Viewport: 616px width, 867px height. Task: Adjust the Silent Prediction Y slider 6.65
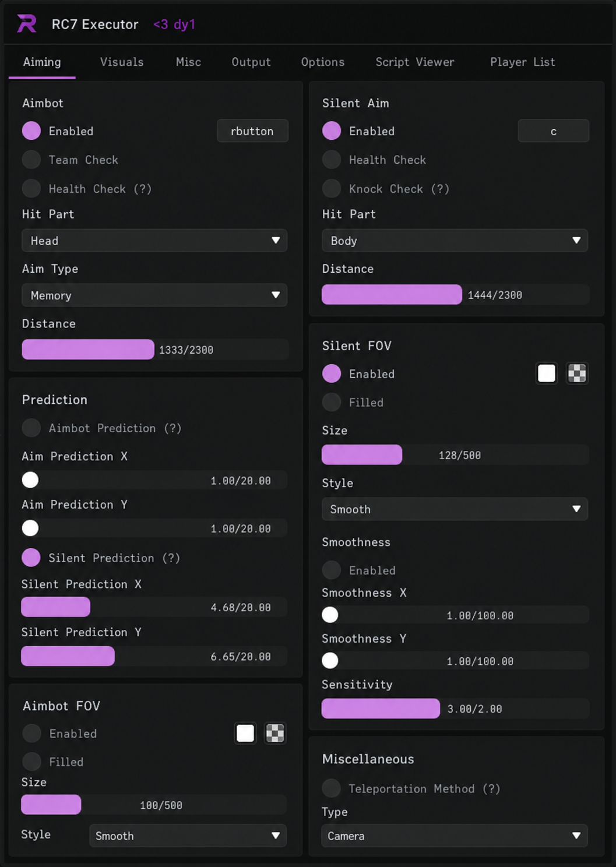tap(154, 656)
